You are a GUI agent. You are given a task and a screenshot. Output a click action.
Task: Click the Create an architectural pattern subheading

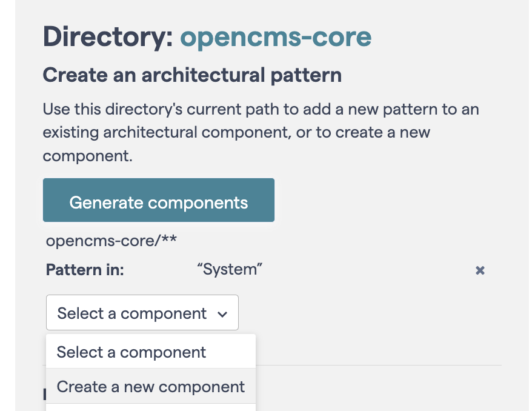(x=192, y=75)
